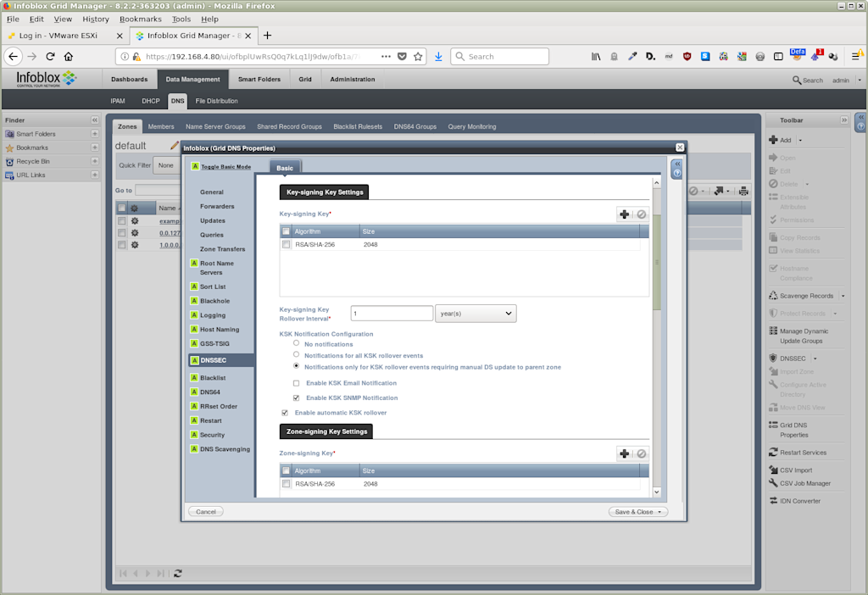Image resolution: width=868 pixels, height=595 pixels.
Task: Open Zone Transfers settings in sidebar
Action: click(223, 249)
